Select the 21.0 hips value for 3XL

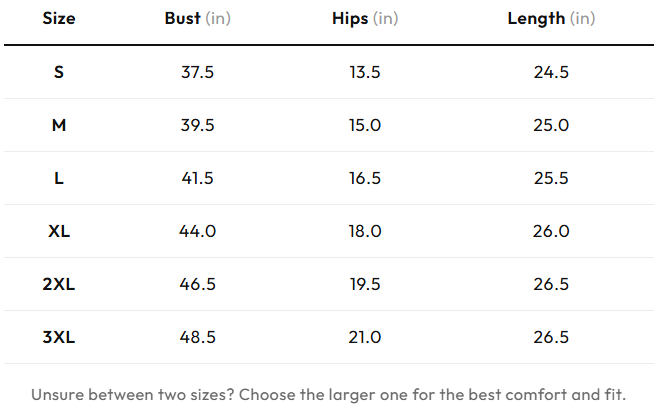(x=365, y=337)
